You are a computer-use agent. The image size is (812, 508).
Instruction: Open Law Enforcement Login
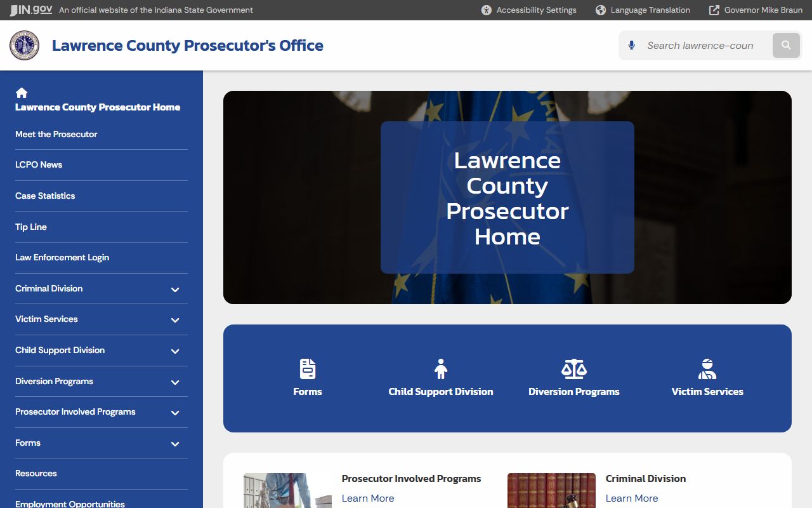[x=62, y=257]
